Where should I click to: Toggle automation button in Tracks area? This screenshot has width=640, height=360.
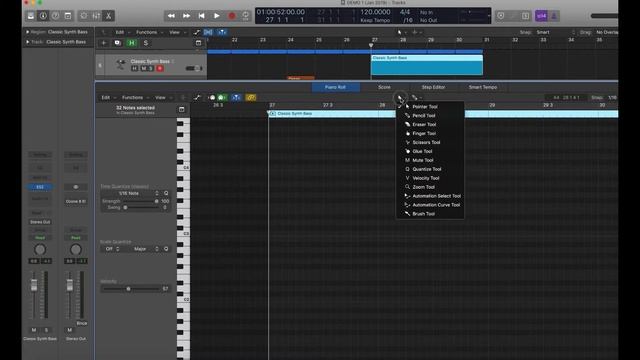coord(197,32)
